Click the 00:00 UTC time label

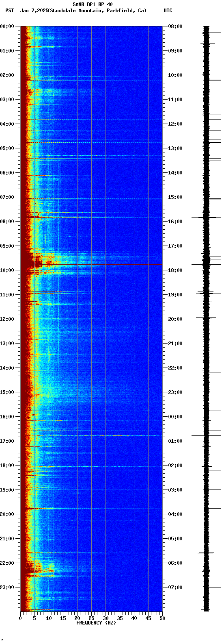point(175,417)
